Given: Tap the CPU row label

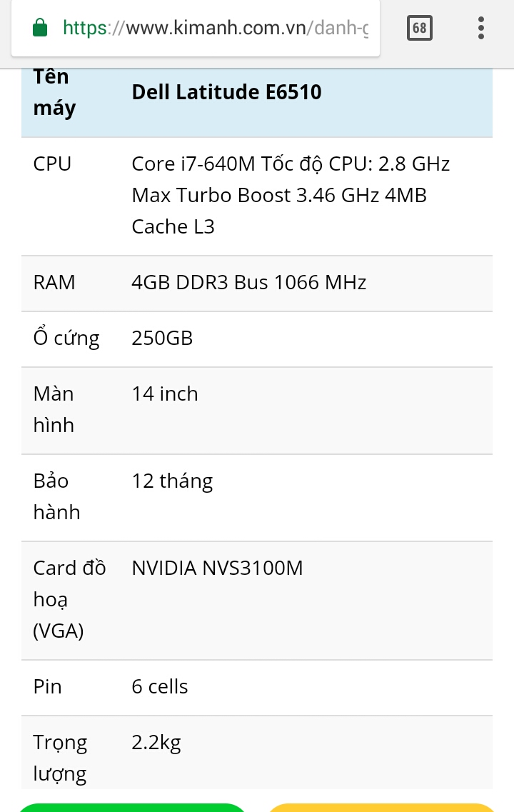Looking at the screenshot, I should 52,164.
